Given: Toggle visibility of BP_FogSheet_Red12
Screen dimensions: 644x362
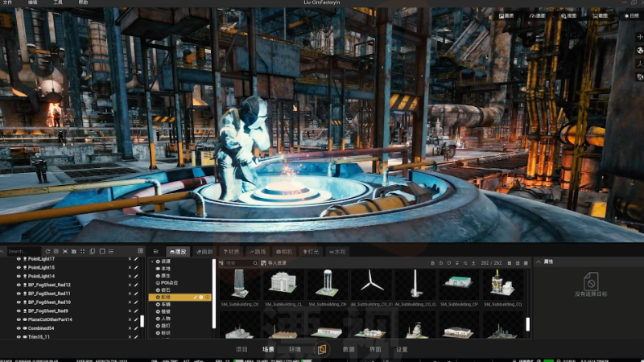Looking at the screenshot, I should (x=19, y=285).
